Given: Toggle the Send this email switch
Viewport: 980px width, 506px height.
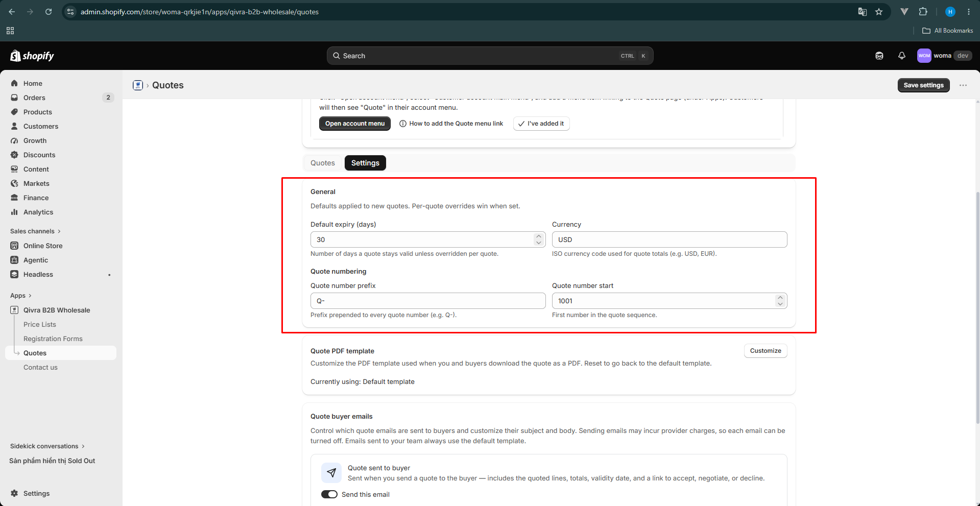Looking at the screenshot, I should tap(329, 494).
